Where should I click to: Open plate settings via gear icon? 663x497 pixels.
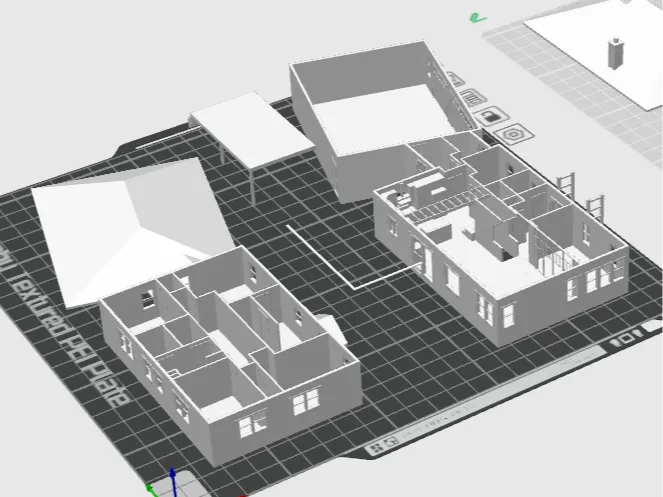point(514,135)
